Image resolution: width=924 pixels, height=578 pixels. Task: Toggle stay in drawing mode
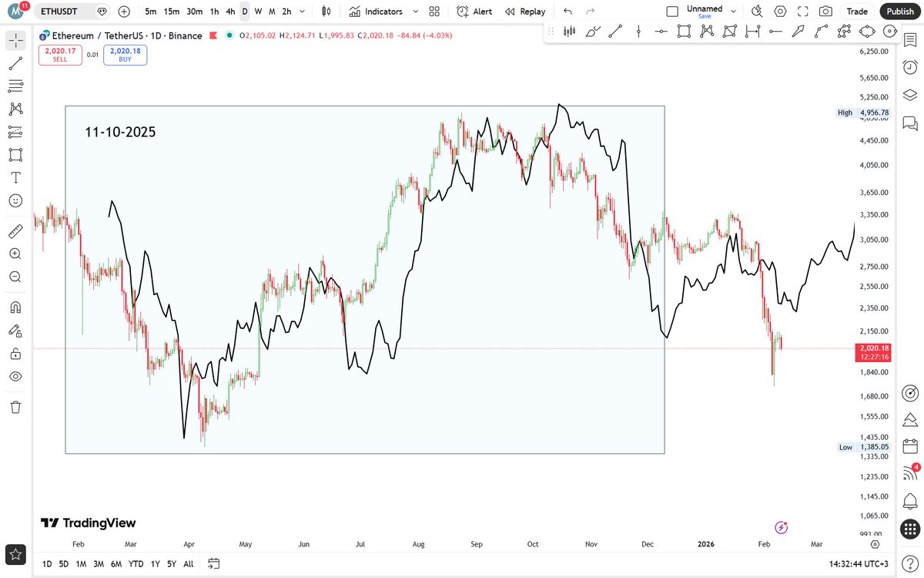coord(15,331)
